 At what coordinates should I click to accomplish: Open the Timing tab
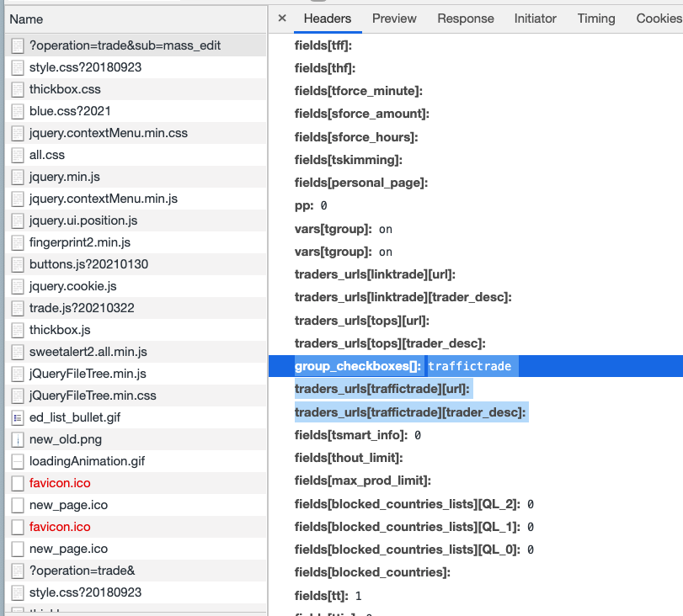596,19
